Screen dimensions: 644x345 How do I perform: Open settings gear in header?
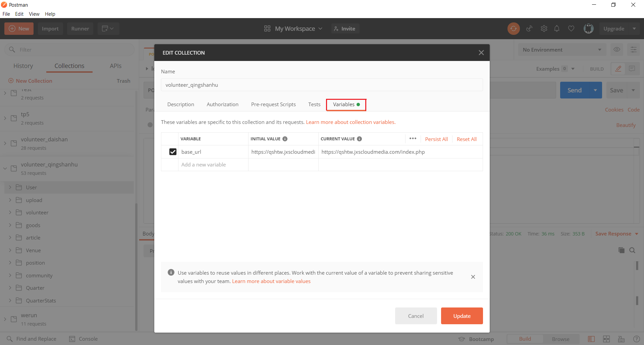[x=544, y=29]
